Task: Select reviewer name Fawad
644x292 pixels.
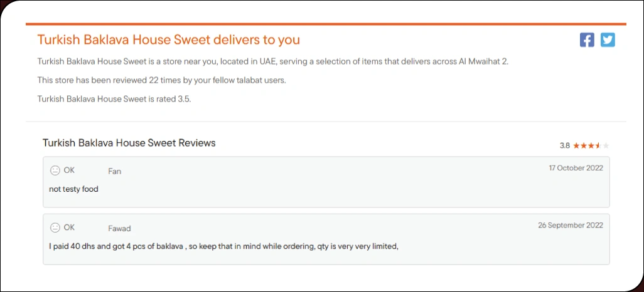Action: [119, 228]
